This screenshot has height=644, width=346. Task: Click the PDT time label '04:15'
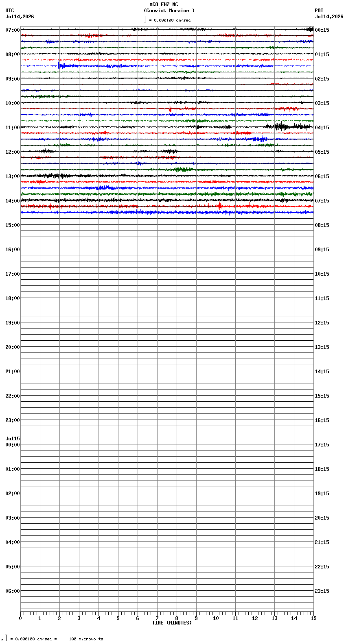coord(322,128)
